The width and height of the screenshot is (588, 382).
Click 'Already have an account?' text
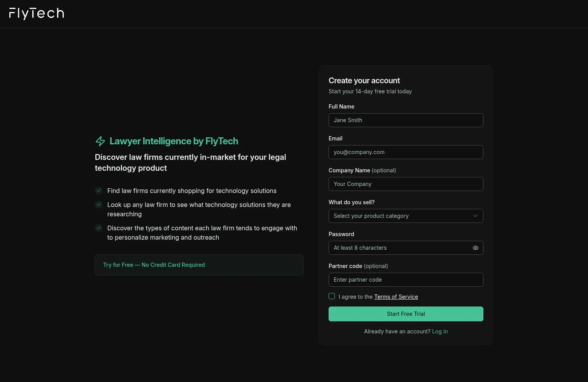point(397,331)
